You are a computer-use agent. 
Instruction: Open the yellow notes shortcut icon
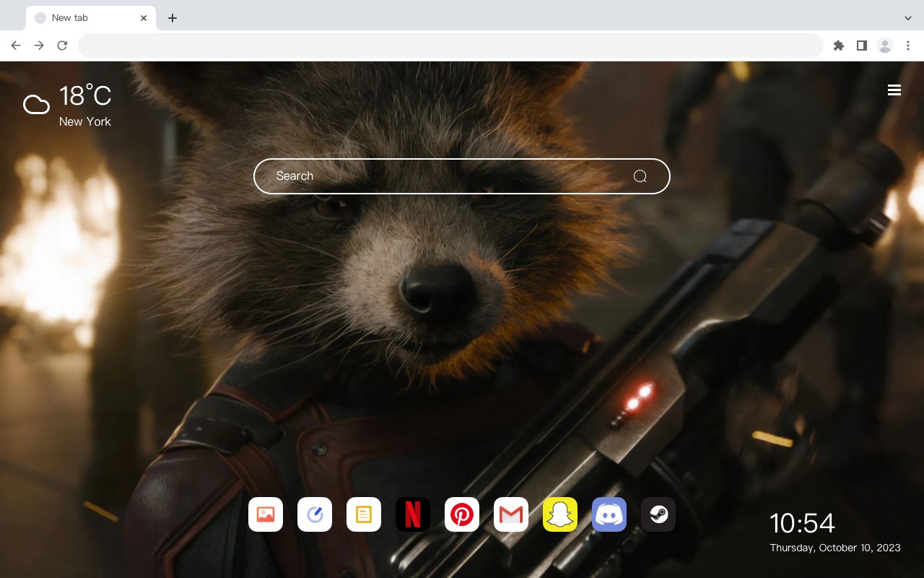[364, 514]
